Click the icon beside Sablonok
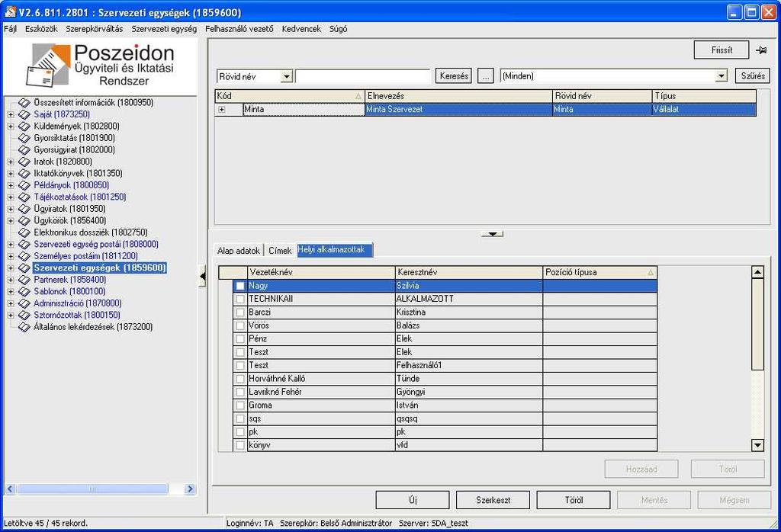Viewport: 781px width, 532px height. 24,292
